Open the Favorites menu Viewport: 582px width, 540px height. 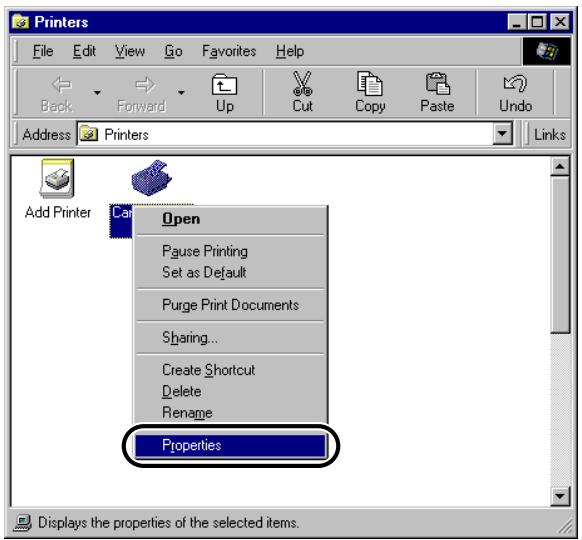click(229, 51)
